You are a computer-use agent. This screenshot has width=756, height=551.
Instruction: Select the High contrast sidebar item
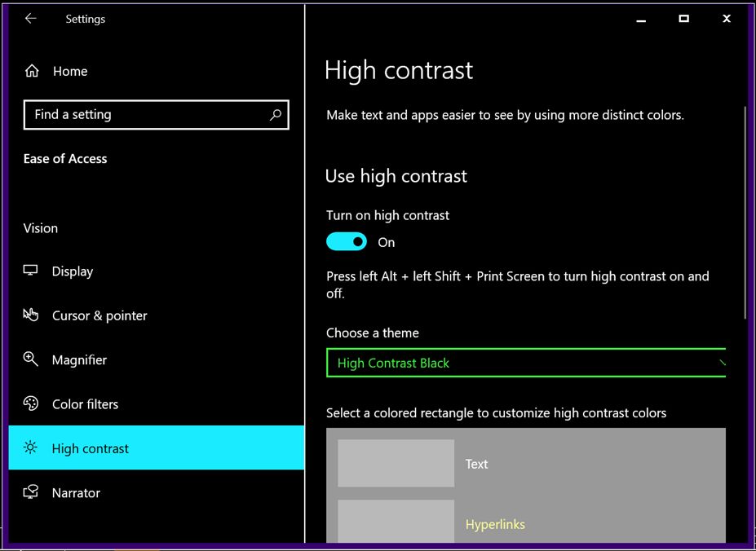(157, 447)
